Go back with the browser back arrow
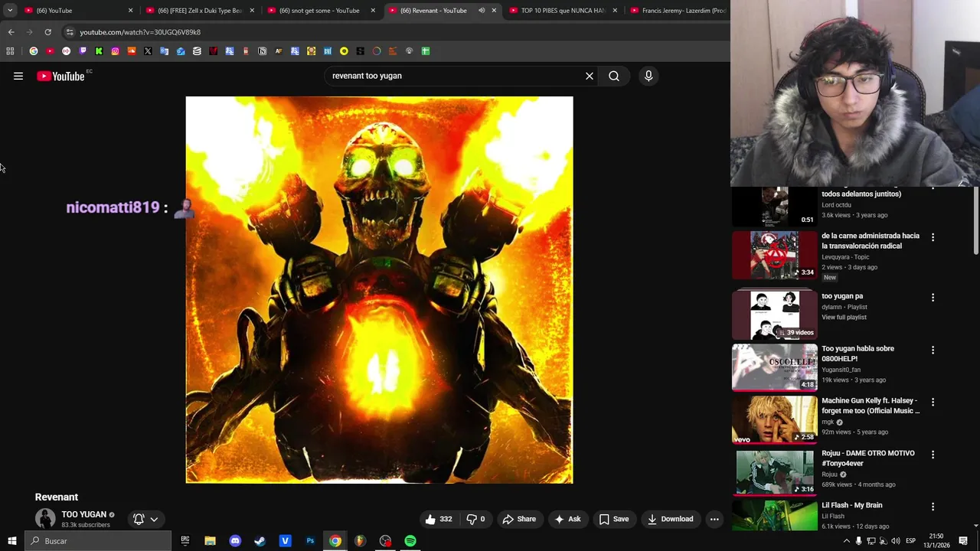Image resolution: width=980 pixels, height=551 pixels. (11, 32)
